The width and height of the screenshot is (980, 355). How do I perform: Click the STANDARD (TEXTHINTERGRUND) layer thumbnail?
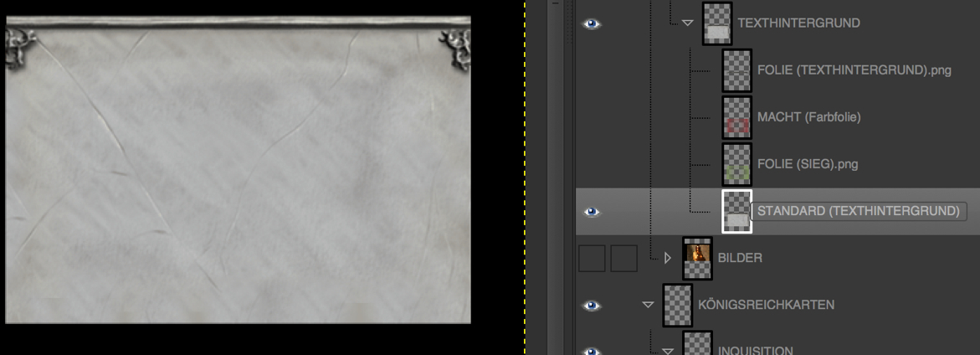coord(736,211)
